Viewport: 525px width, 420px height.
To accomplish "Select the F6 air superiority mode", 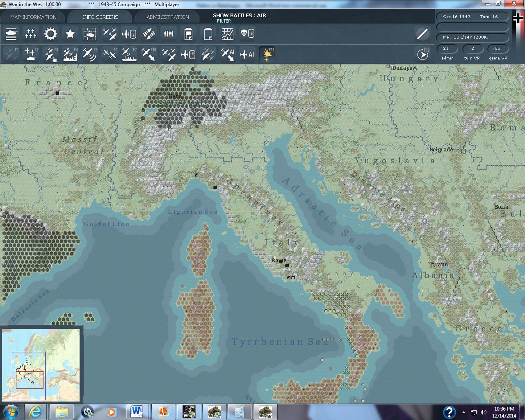I will 110,54.
